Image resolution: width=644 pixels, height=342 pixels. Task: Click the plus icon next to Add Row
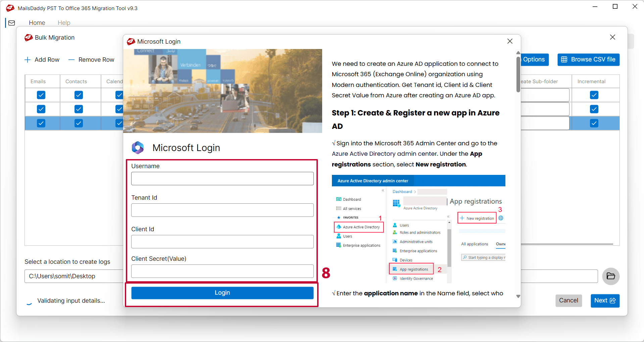coord(28,59)
